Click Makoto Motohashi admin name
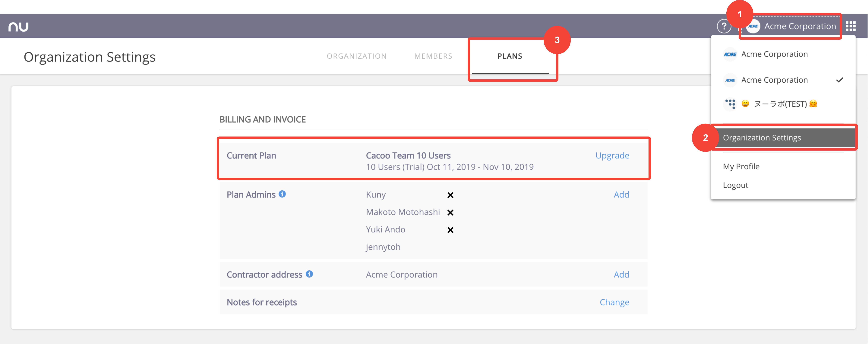The height and width of the screenshot is (344, 868). point(403,212)
